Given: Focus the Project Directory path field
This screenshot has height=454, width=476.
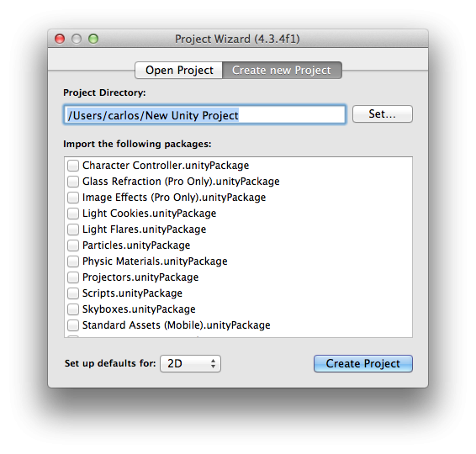Looking at the screenshot, I should click(x=205, y=114).
